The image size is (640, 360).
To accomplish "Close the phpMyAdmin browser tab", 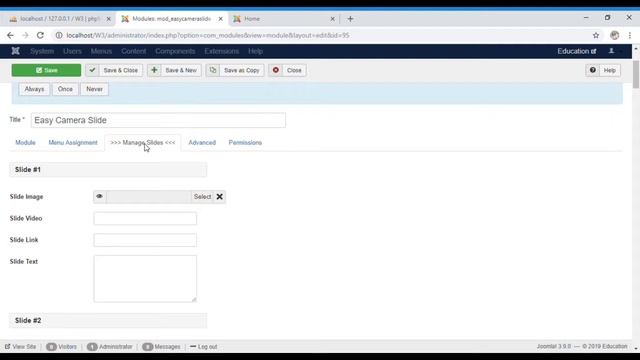I will pyautogui.click(x=109, y=19).
